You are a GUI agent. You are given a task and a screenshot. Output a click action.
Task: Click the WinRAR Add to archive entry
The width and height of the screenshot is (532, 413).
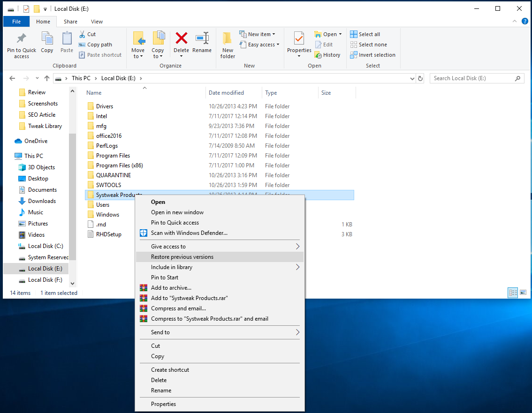220,288
